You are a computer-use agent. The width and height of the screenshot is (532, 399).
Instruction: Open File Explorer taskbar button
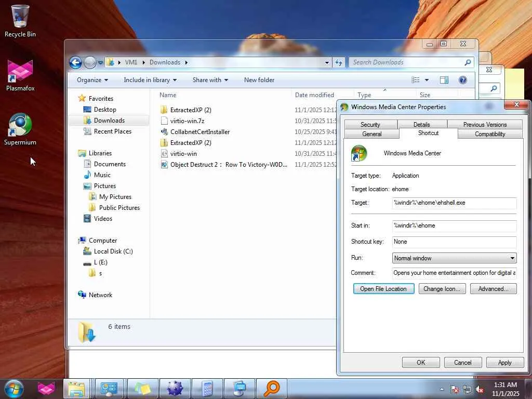pyautogui.click(x=76, y=389)
